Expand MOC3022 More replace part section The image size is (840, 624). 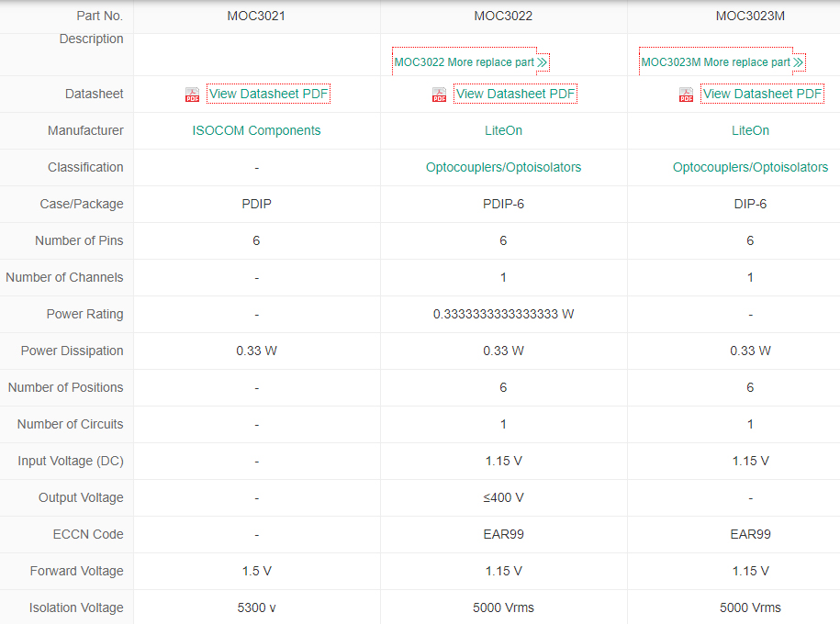pyautogui.click(x=464, y=62)
